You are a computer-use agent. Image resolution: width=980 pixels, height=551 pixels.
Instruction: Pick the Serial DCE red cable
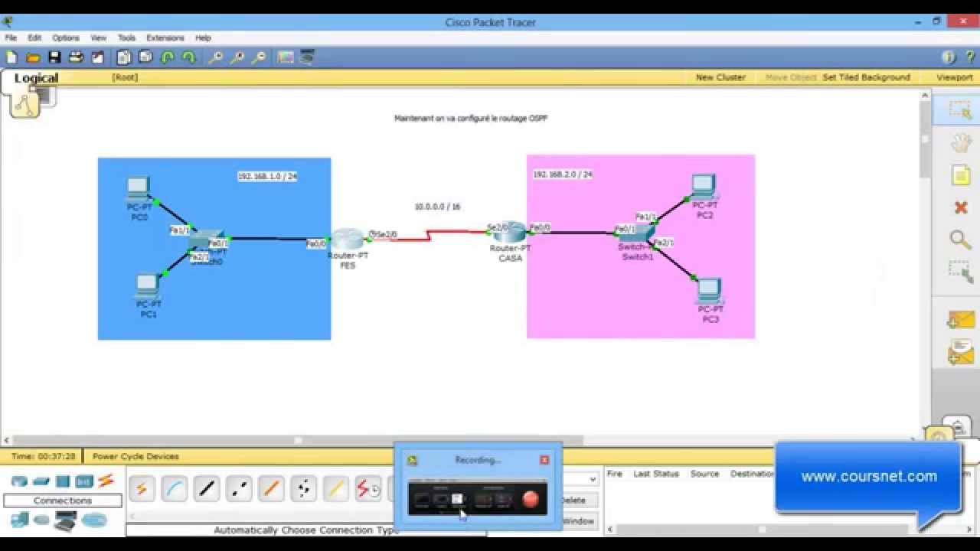coord(368,488)
